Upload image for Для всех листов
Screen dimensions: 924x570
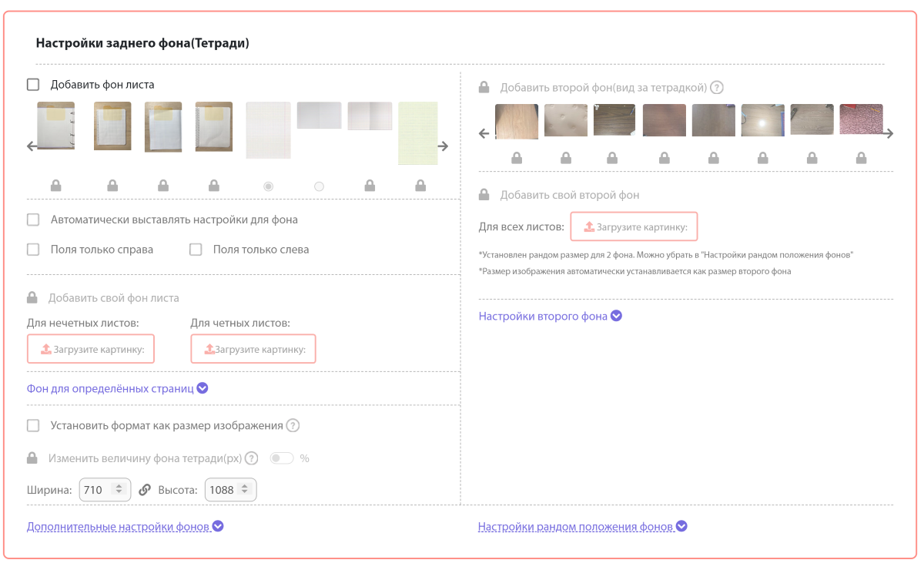(634, 226)
